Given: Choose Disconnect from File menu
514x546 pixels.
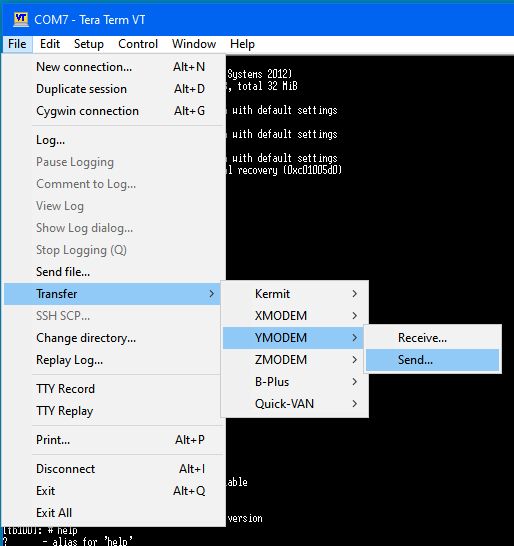Looking at the screenshot, I should (112, 469).
